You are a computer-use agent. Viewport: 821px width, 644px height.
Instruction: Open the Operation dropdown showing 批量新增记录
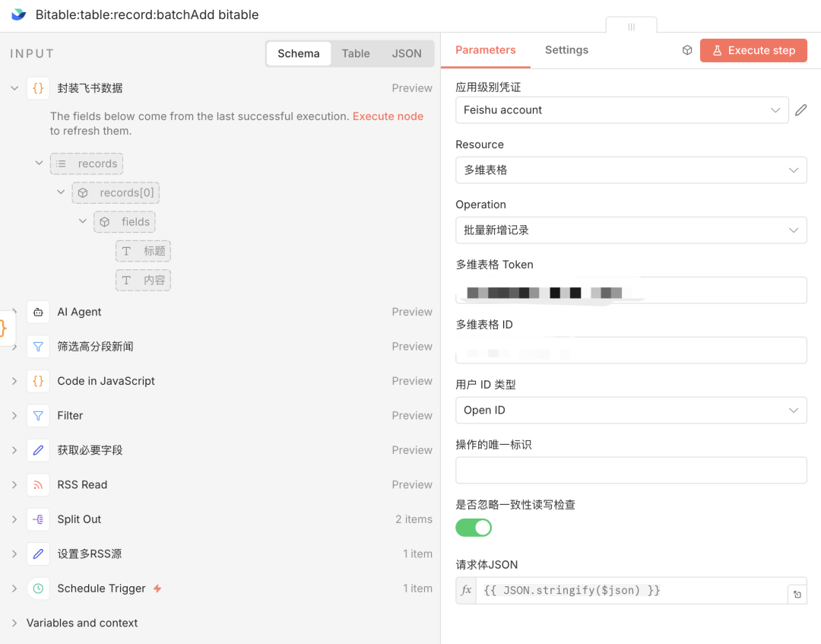630,230
